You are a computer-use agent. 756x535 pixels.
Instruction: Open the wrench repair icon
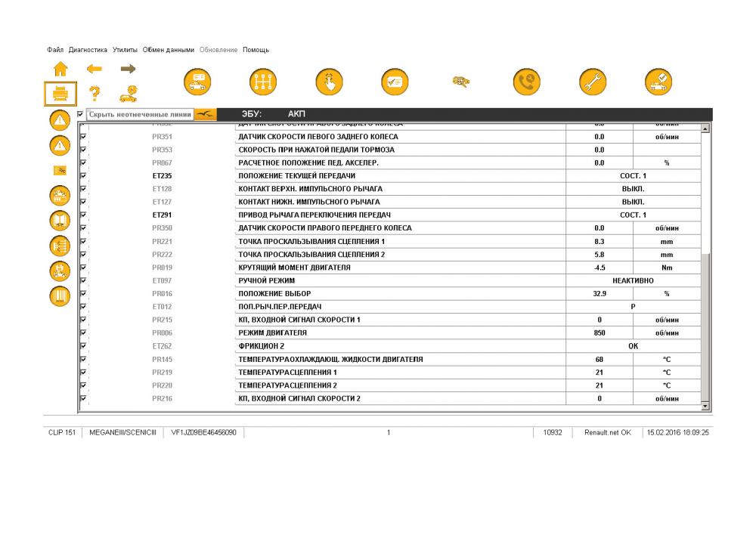(x=592, y=82)
